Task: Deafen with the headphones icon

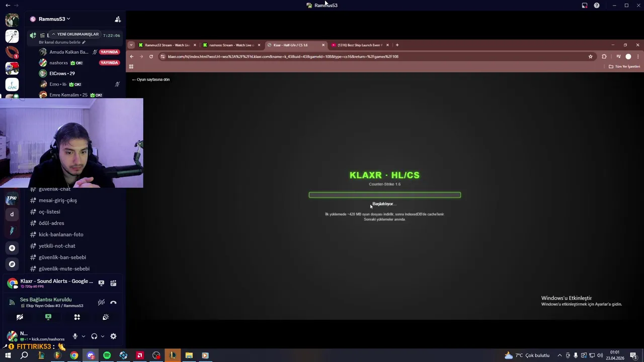Action: click(x=94, y=336)
